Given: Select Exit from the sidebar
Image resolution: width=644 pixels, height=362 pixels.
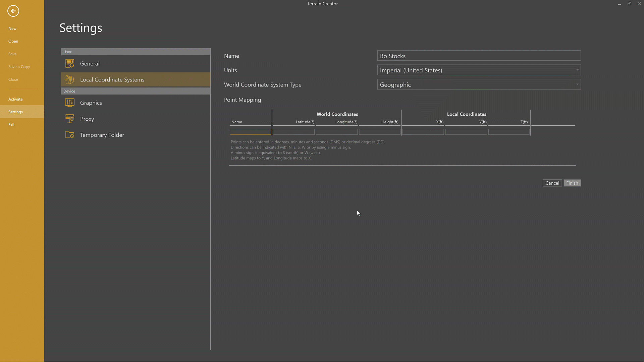Looking at the screenshot, I should 12,124.
